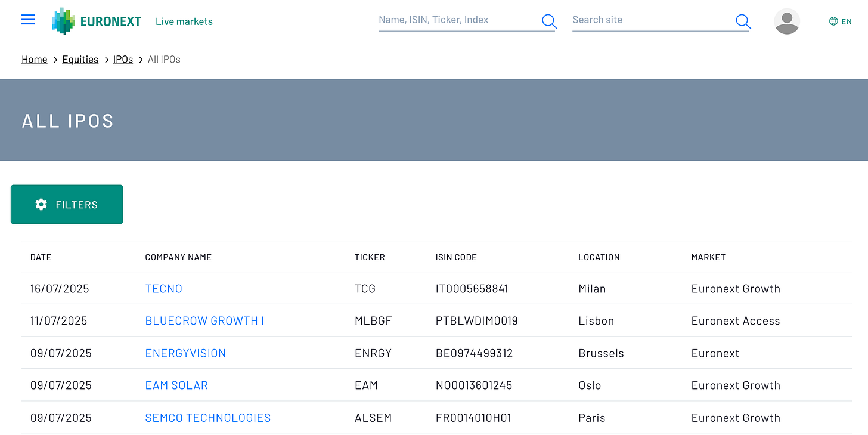The height and width of the screenshot is (435, 868).
Task: Click the globe language icon
Action: [x=833, y=21]
